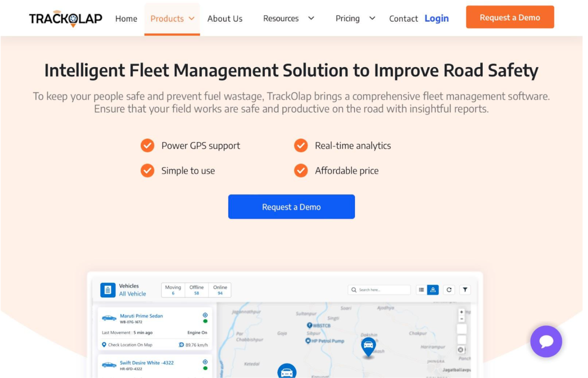Zoom in the map with plus button

coord(462,312)
